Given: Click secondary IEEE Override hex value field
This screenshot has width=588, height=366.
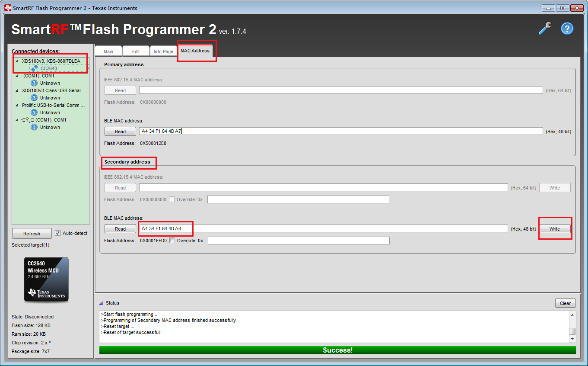Looking at the screenshot, I should pos(298,199).
